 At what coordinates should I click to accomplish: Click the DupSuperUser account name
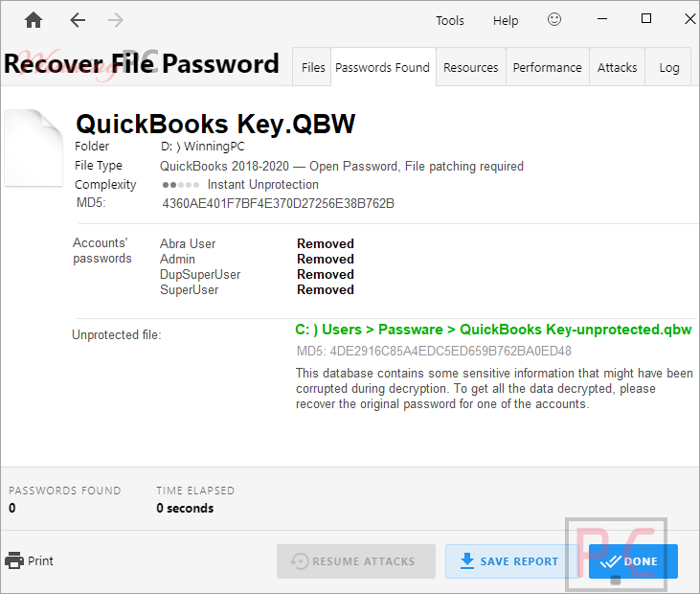(200, 275)
